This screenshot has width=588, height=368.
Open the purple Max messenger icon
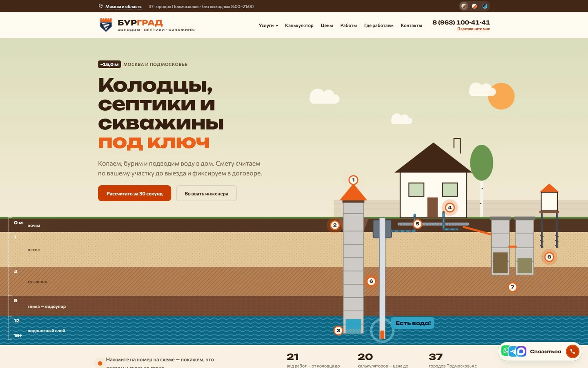[x=521, y=351]
